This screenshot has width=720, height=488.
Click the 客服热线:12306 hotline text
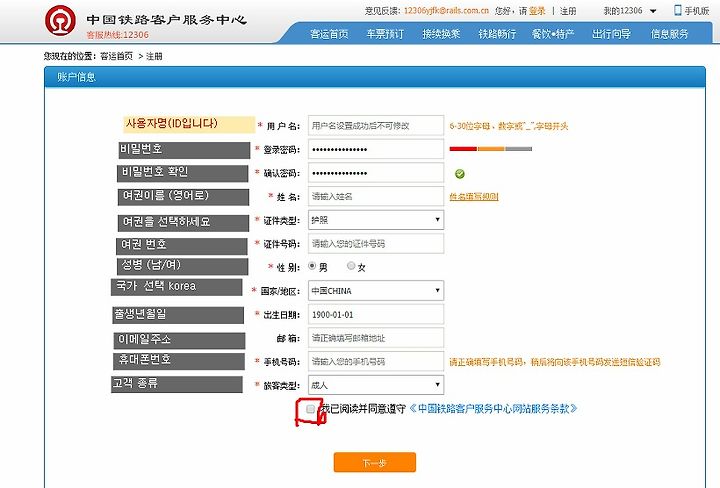(x=118, y=34)
